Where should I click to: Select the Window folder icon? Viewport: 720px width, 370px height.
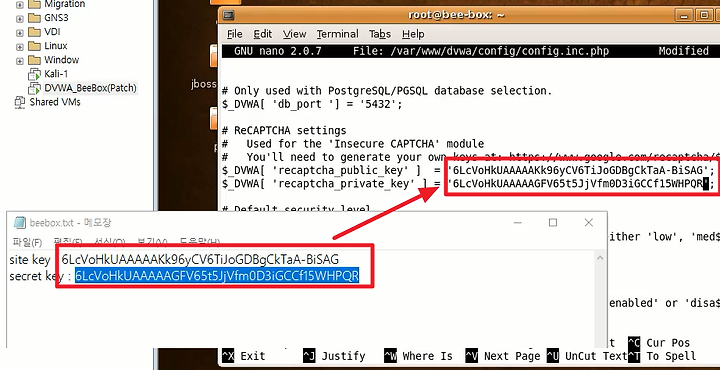point(34,60)
